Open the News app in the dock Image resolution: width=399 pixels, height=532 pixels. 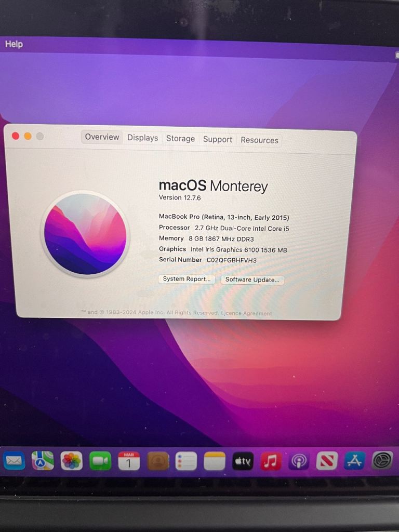pos(327,461)
